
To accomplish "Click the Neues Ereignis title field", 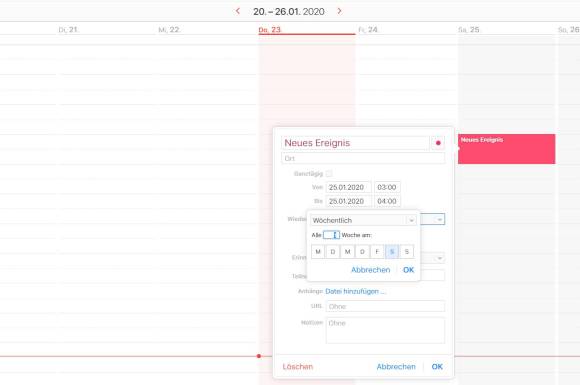I will click(355, 143).
